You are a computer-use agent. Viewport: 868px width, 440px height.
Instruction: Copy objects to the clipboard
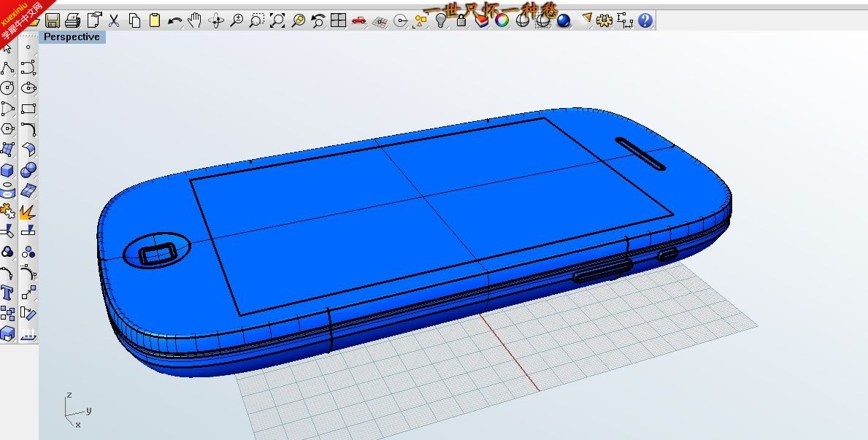[x=134, y=21]
